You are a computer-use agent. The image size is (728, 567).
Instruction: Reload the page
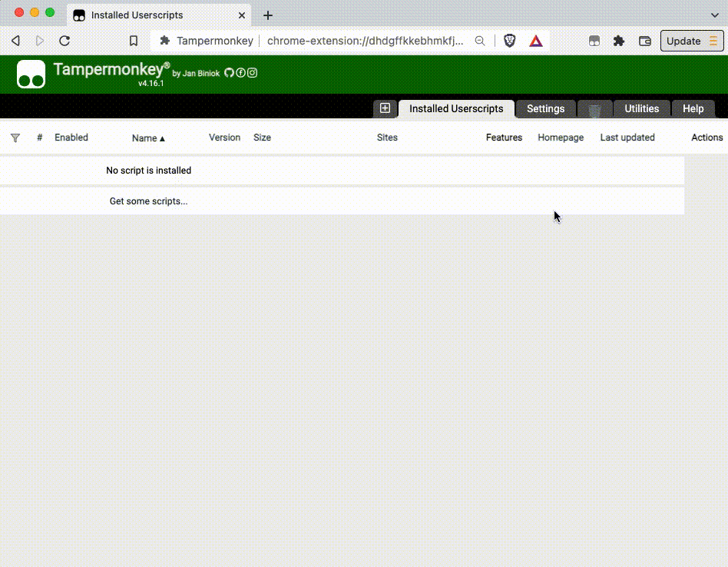click(x=65, y=41)
